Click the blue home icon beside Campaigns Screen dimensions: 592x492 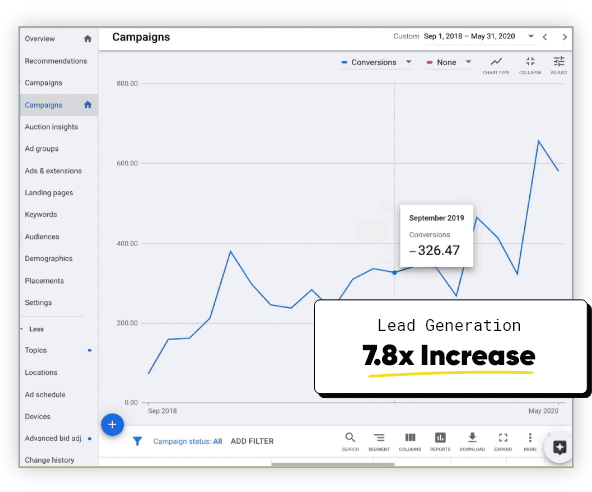[x=88, y=105]
